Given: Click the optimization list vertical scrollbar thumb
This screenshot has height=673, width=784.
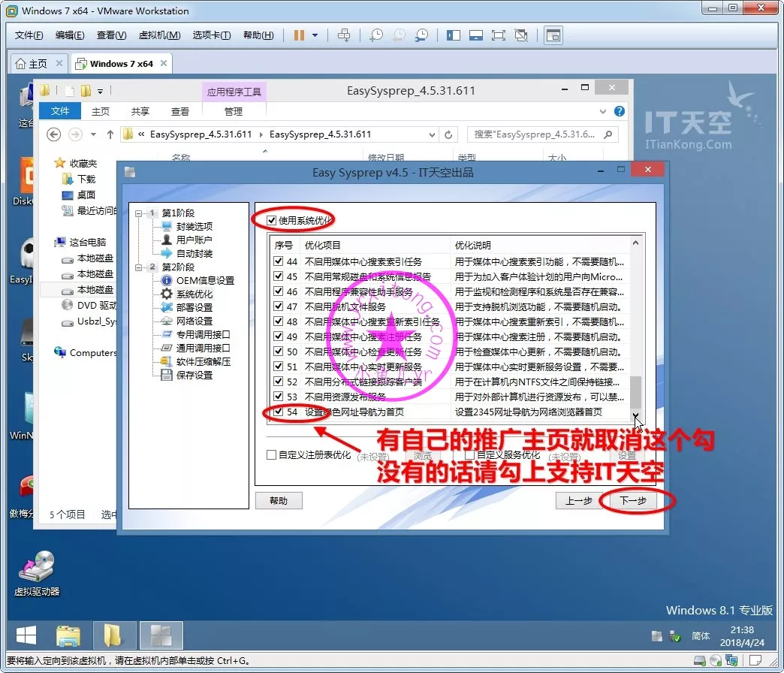Looking at the screenshot, I should pos(635,390).
